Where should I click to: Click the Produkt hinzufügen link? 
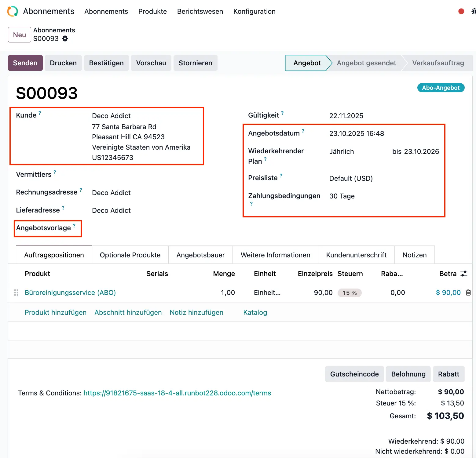pyautogui.click(x=56, y=312)
